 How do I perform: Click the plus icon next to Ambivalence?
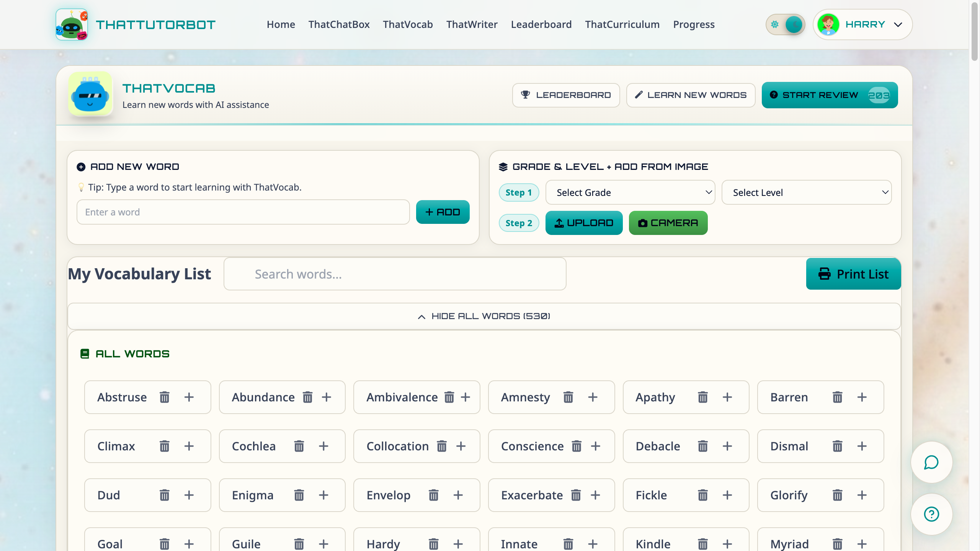coord(465,397)
